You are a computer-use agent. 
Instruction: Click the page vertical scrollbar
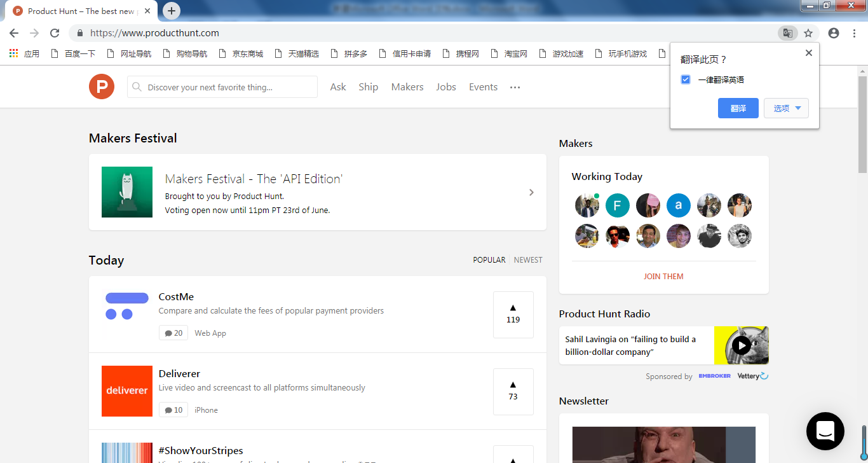point(862,125)
